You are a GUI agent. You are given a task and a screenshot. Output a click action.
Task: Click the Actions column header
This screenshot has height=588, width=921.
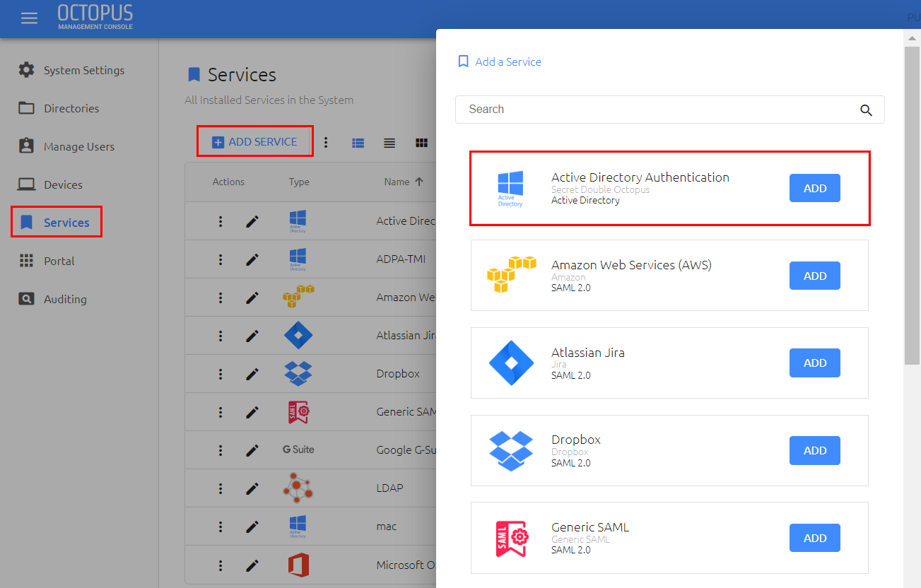coord(228,182)
